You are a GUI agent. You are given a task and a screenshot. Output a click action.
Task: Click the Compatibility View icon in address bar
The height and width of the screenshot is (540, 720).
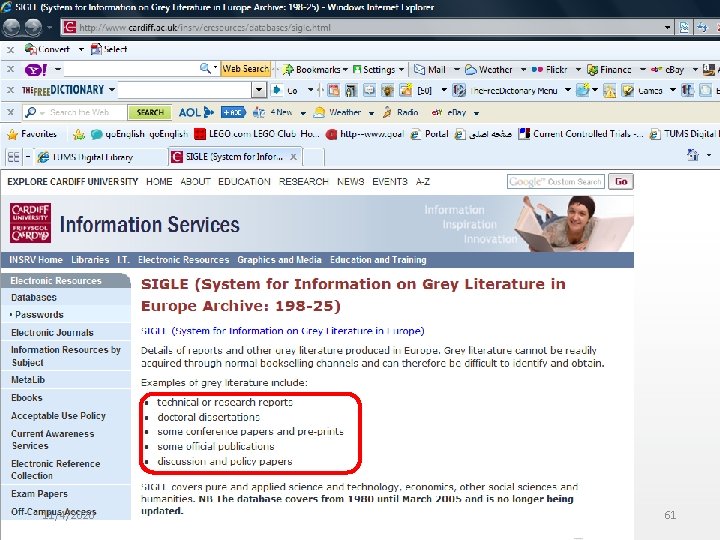pos(684,28)
